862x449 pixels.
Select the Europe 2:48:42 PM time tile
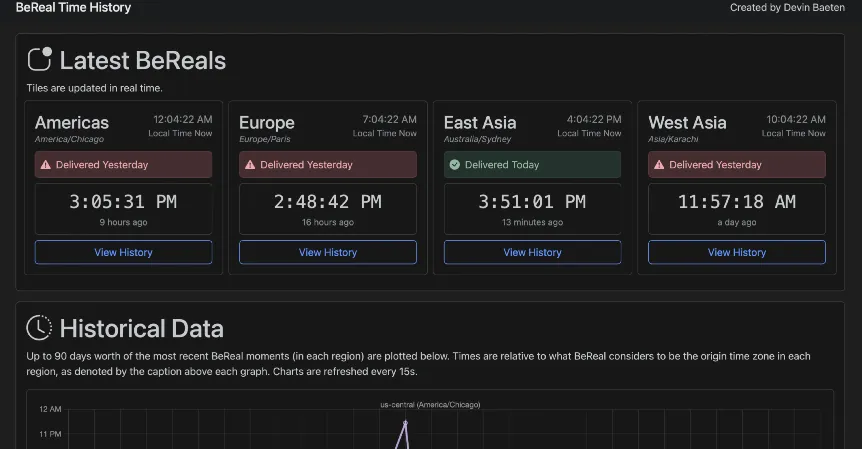click(328, 209)
